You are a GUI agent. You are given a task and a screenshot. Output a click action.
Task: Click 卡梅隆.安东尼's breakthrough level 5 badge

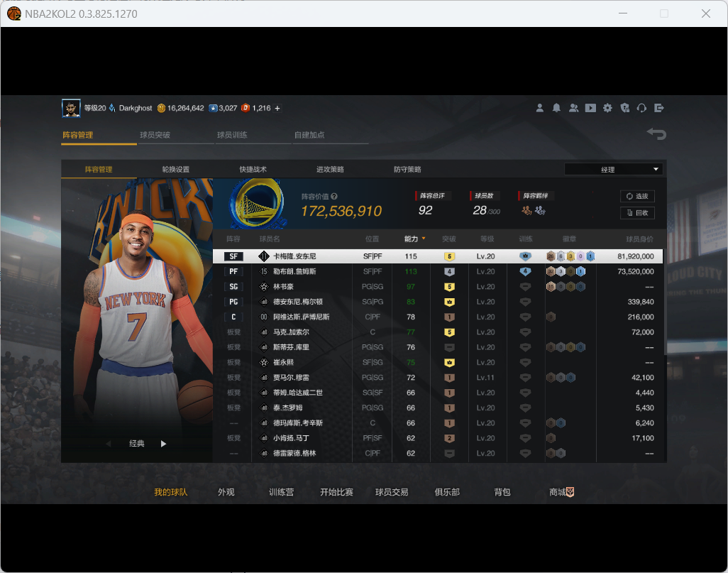[x=449, y=256]
